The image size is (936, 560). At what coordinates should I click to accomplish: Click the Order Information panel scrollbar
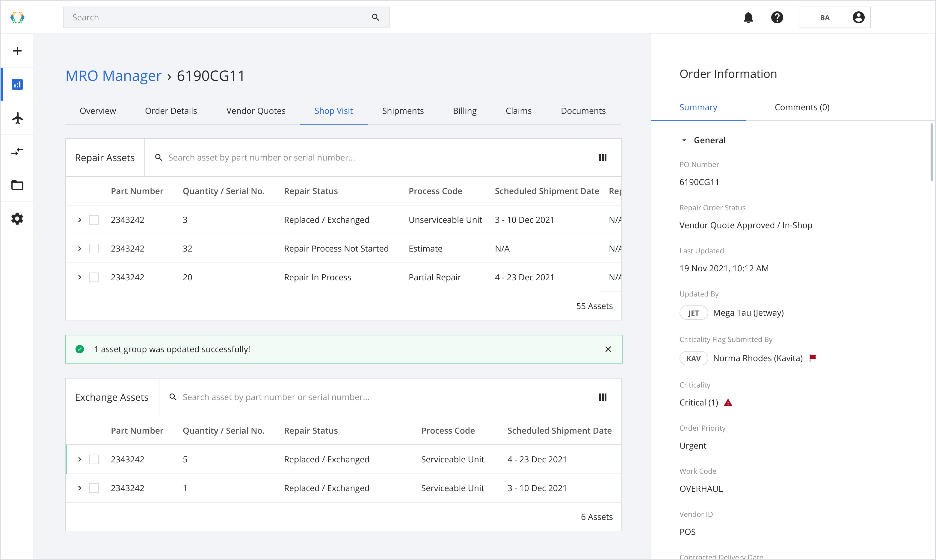click(x=932, y=152)
